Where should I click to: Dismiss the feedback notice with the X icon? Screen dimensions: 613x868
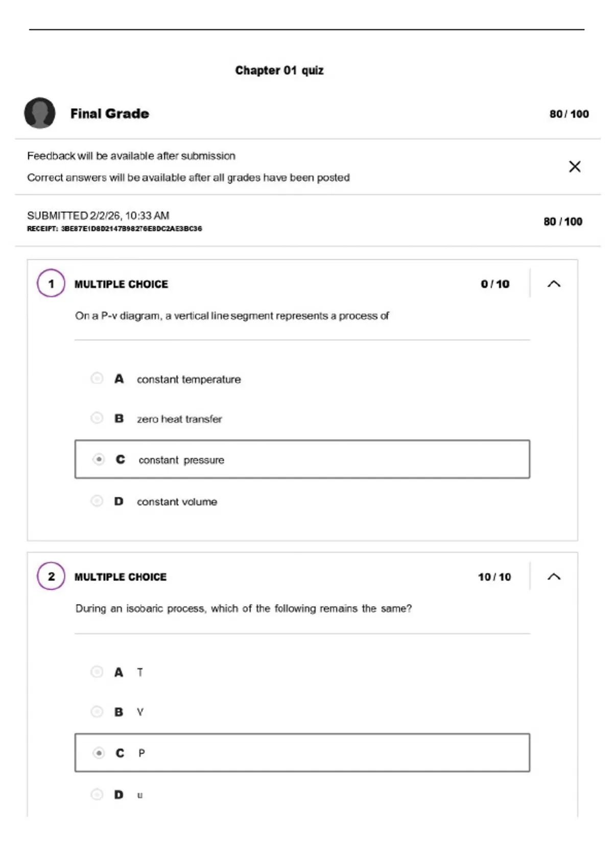575,166
